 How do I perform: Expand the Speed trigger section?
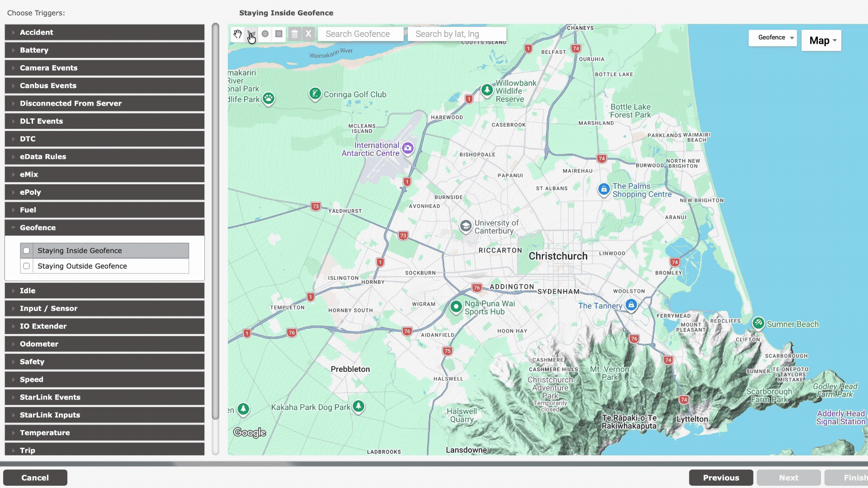(x=104, y=380)
